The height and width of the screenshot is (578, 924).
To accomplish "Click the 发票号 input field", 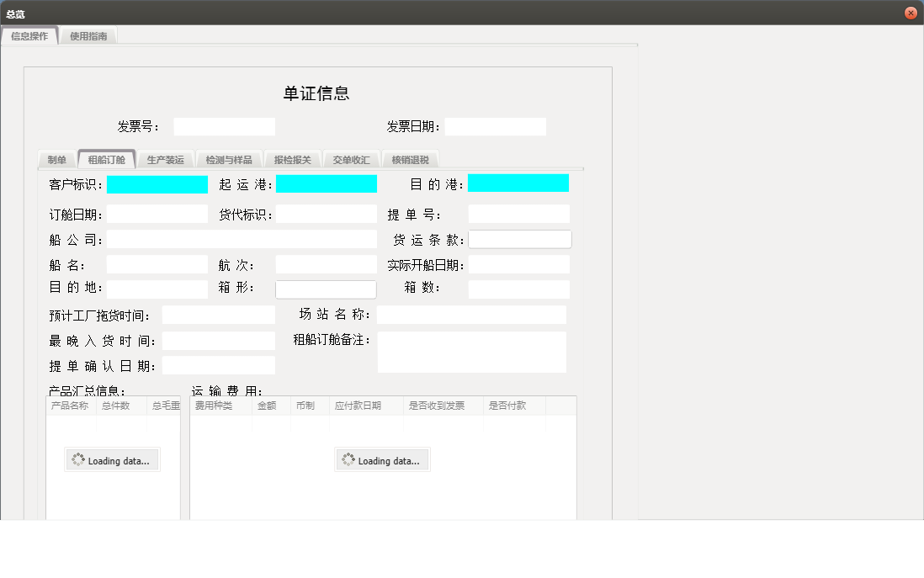I will [224, 125].
